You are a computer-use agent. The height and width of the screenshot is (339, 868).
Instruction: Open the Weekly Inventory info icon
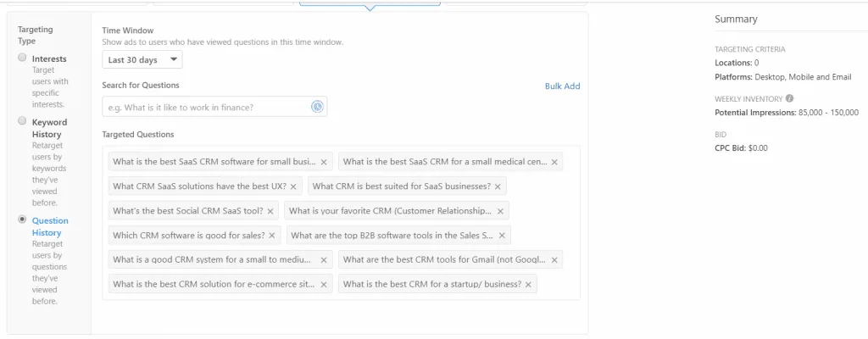(789, 98)
